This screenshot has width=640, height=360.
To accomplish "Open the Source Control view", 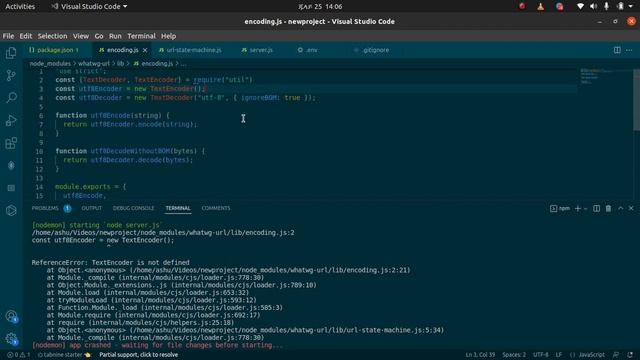I will [11, 75].
